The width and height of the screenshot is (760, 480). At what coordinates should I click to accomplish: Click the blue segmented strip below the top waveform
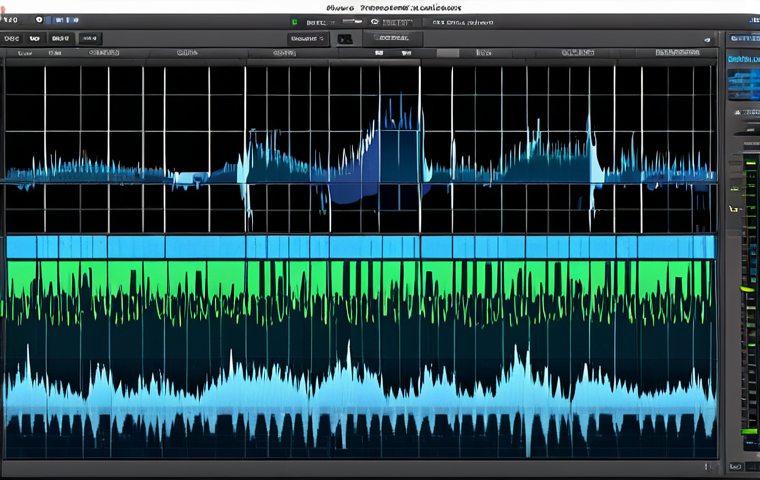pos(361,247)
